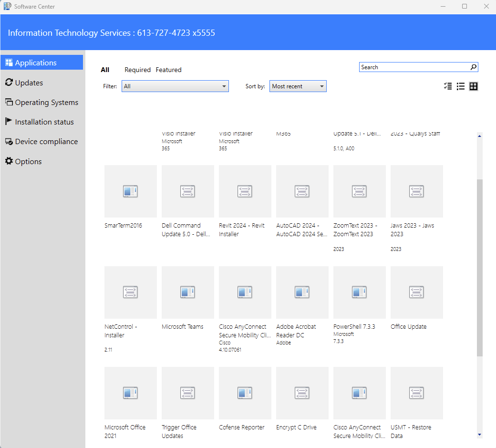Expand the Most recent sort options
The width and height of the screenshot is (496, 448).
(321, 86)
